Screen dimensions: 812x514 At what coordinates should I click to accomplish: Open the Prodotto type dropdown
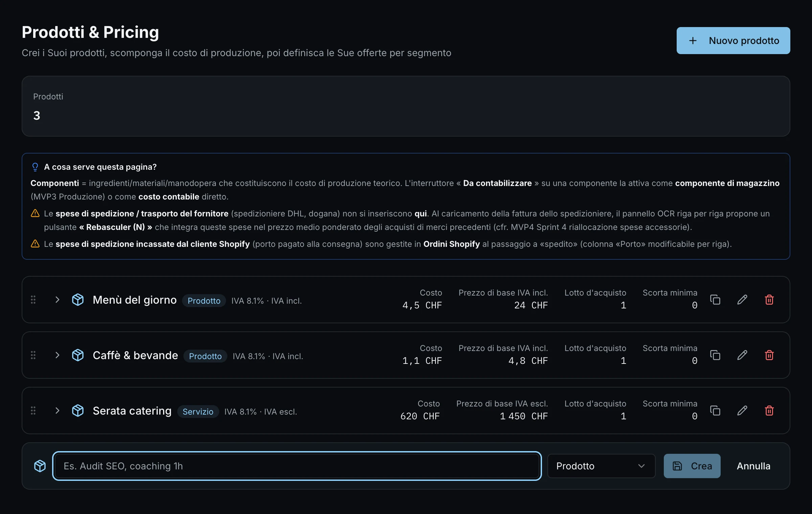click(601, 466)
